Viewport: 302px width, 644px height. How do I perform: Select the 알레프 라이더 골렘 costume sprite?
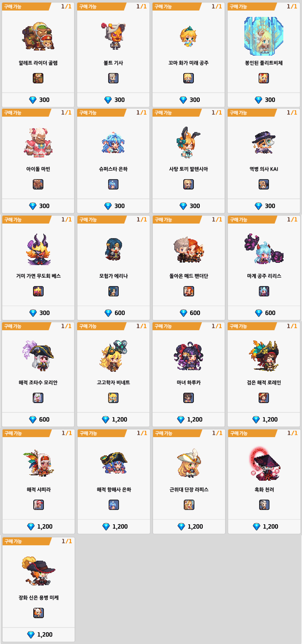38,36
